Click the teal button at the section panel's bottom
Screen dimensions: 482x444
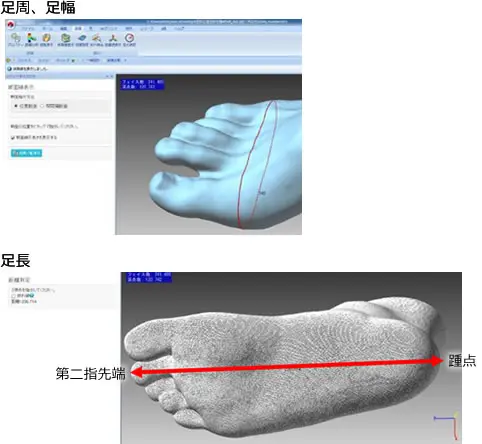click(x=26, y=153)
